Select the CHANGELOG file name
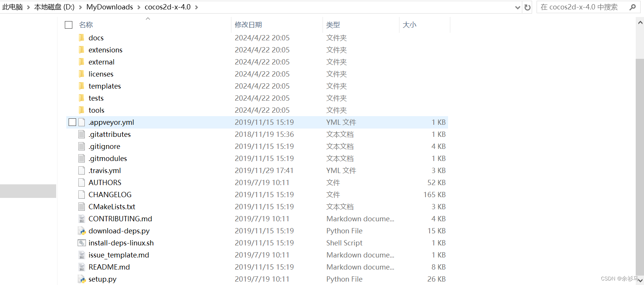The width and height of the screenshot is (644, 285). 110,195
